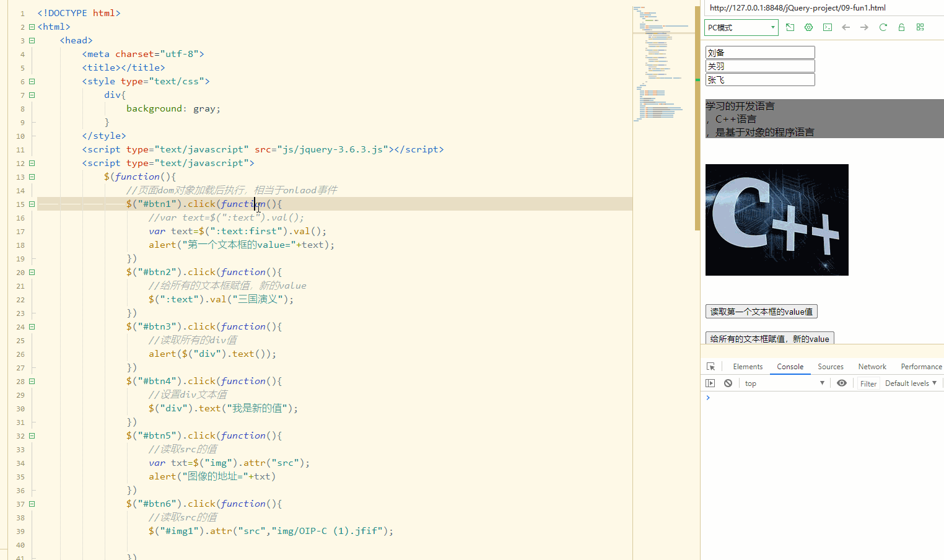The height and width of the screenshot is (560, 944).
Task: Click the background: gray; line
Action: coord(173,108)
